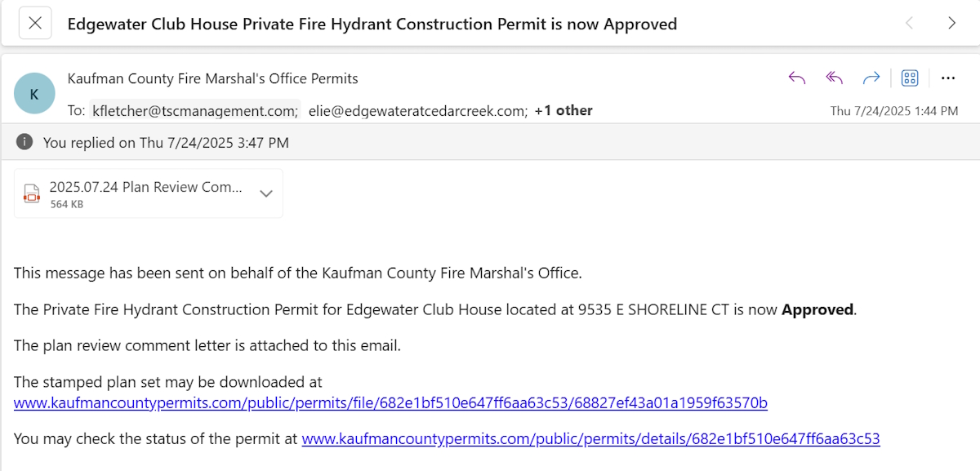
Task: Click the sender's K avatar circle
Action: 34,94
